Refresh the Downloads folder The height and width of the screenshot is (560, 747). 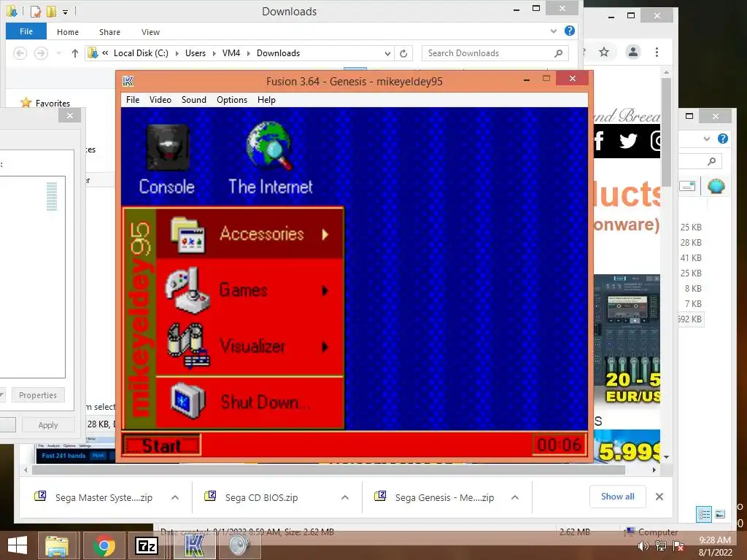click(403, 53)
